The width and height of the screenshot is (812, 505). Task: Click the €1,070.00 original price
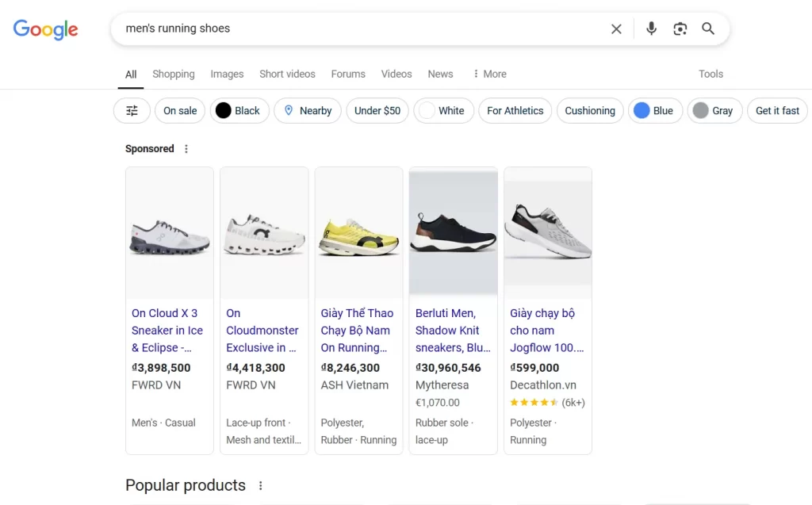click(x=438, y=403)
